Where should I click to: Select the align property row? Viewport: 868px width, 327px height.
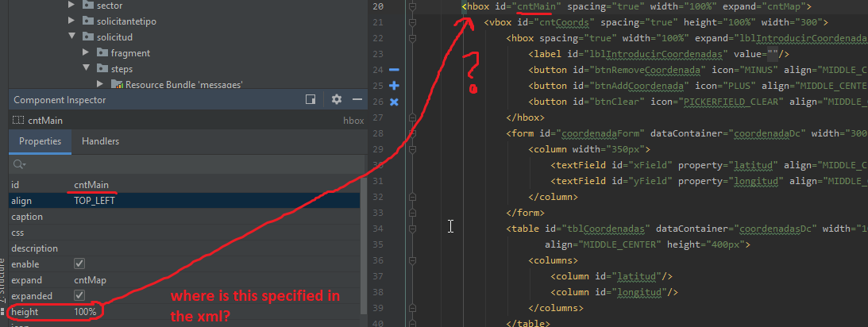(x=184, y=201)
